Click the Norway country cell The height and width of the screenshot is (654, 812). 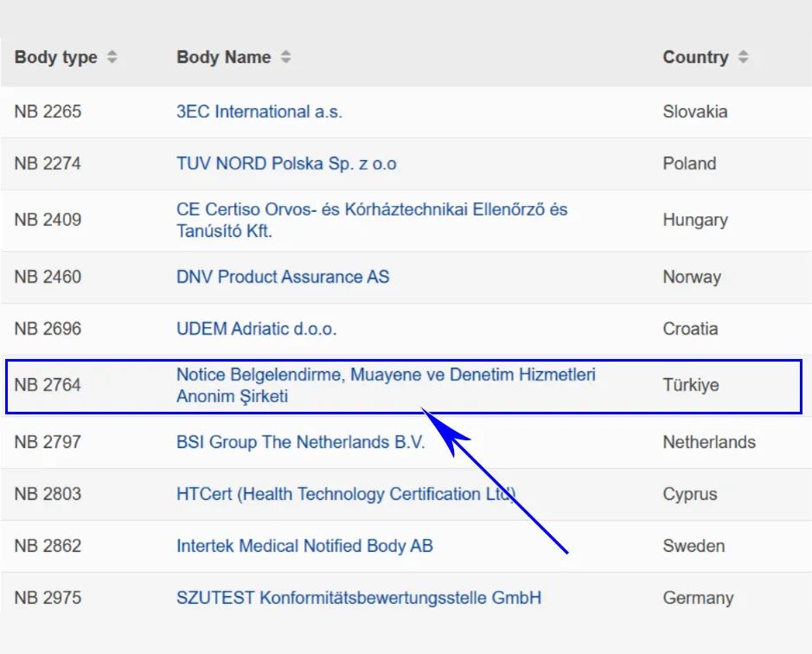692,277
